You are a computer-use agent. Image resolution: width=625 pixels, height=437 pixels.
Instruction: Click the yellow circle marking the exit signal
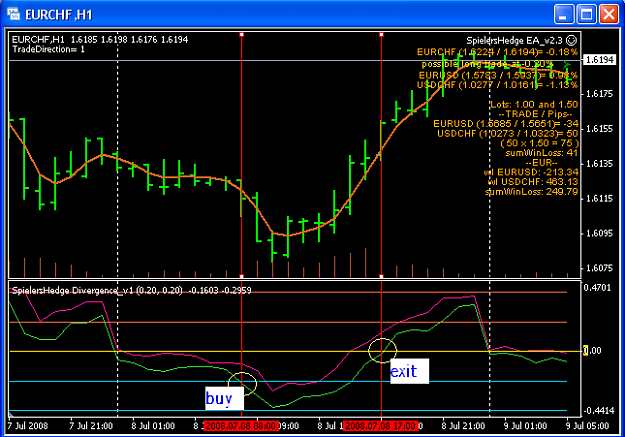(x=382, y=350)
